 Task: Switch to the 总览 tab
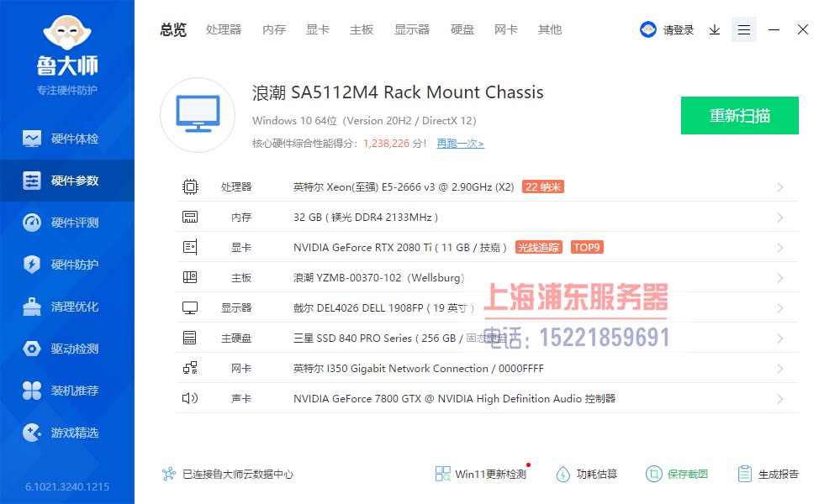coord(173,30)
